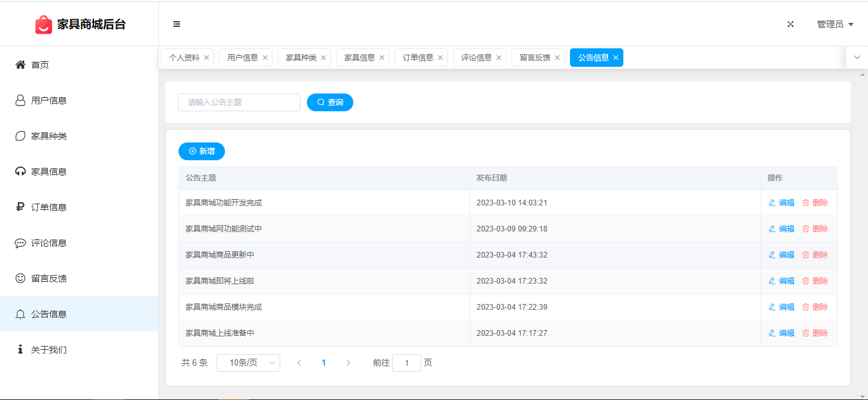Viewport: 868px width, 400px height.
Task: Click the 评论信息 chat bubble icon
Action: point(20,243)
